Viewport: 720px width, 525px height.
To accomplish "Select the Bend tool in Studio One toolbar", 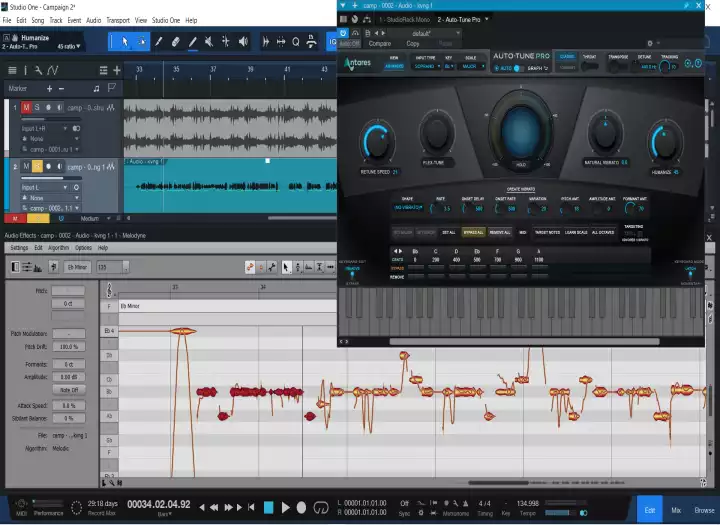I will pos(226,42).
